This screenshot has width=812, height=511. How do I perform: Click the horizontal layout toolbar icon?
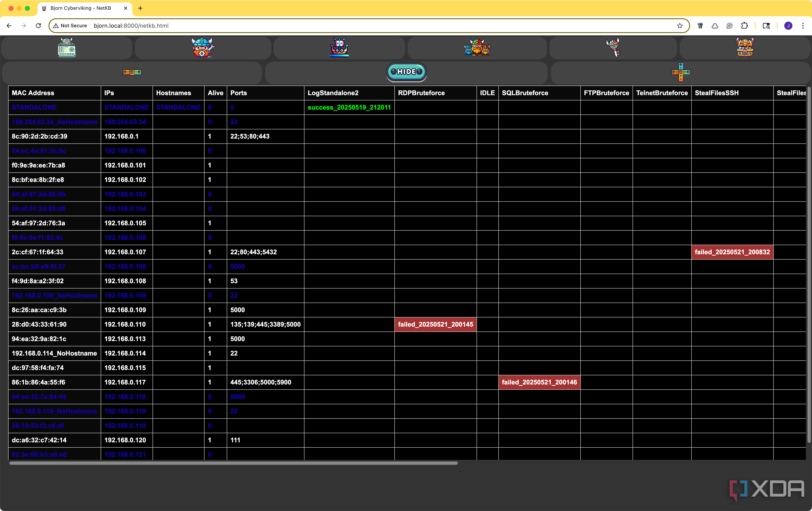[132, 72]
